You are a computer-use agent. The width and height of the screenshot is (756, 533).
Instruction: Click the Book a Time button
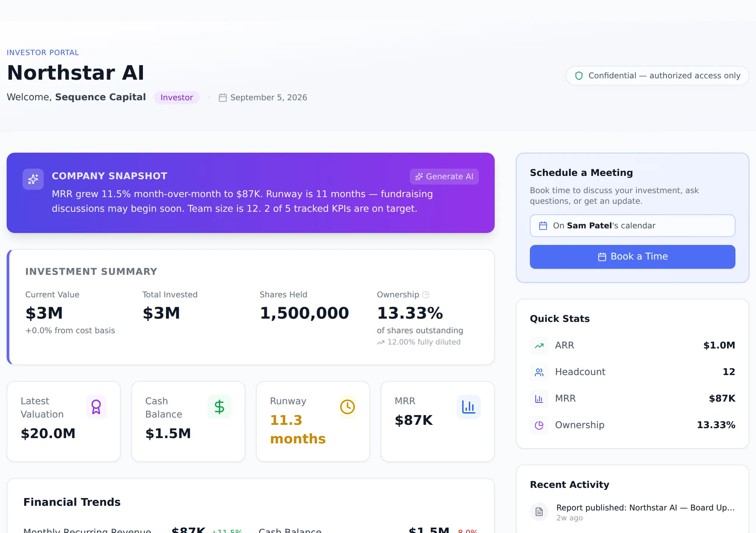(x=632, y=257)
